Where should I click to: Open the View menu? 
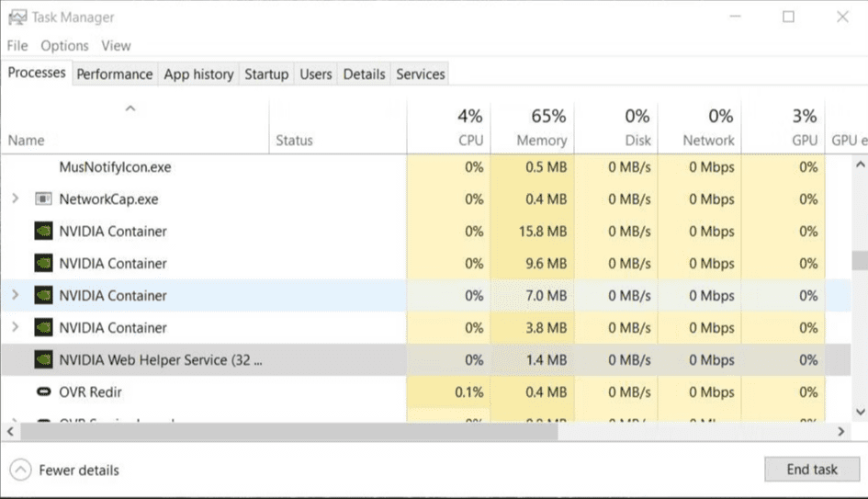point(116,46)
